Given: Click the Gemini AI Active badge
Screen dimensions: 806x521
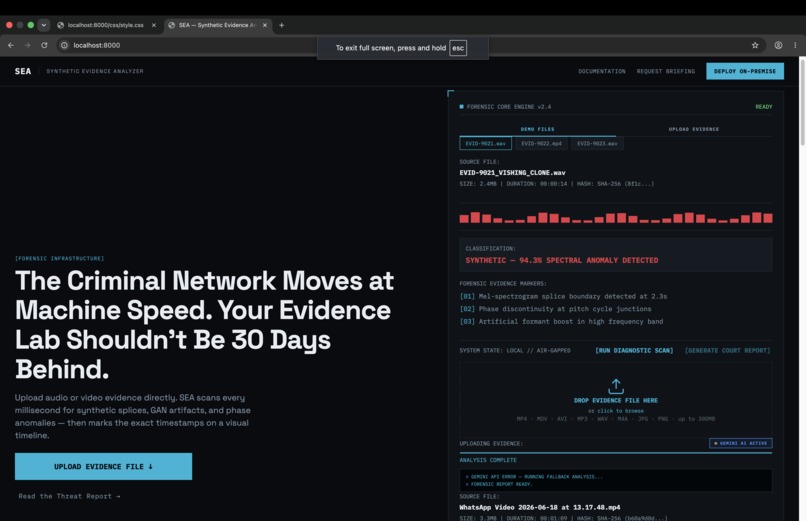Looking at the screenshot, I should (741, 443).
